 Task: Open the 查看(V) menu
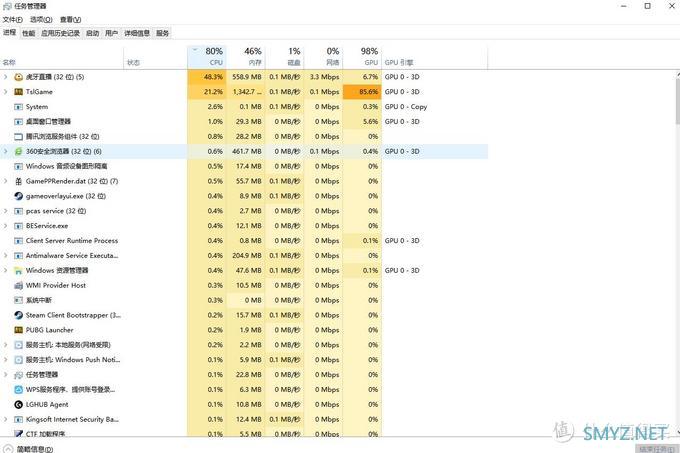[70, 20]
